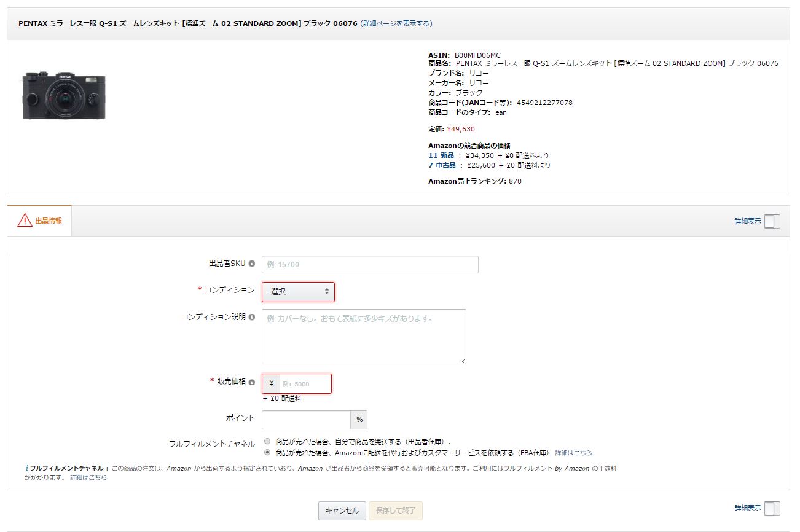This screenshot has height=532, width=800.
Task: Open the 詳細ページを表示する link
Action: click(396, 23)
